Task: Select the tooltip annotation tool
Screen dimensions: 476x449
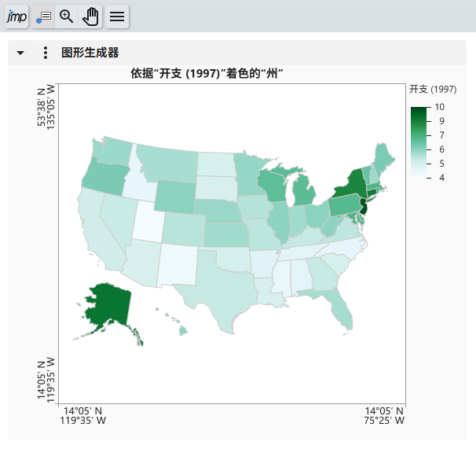Action: point(43,17)
